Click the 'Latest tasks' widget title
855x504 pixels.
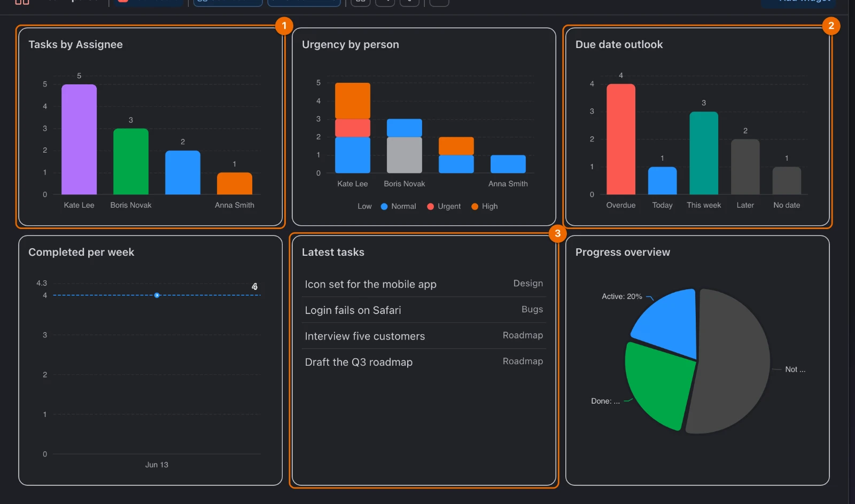[x=333, y=252]
